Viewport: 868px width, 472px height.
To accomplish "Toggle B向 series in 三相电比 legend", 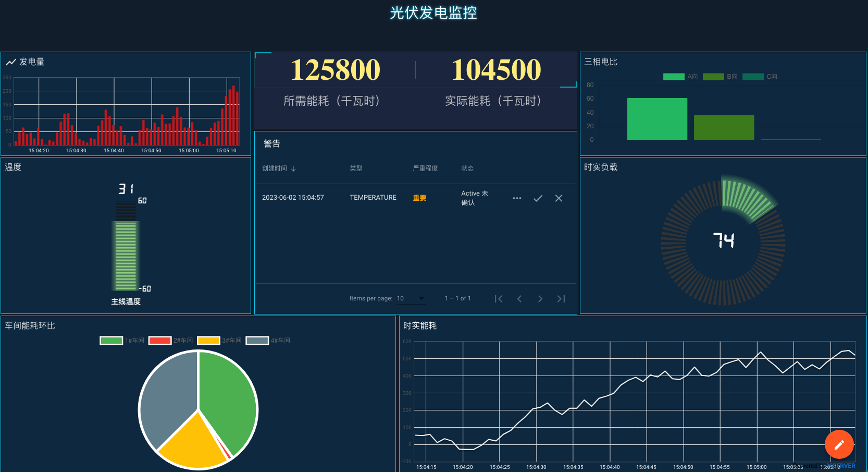I will tap(720, 77).
